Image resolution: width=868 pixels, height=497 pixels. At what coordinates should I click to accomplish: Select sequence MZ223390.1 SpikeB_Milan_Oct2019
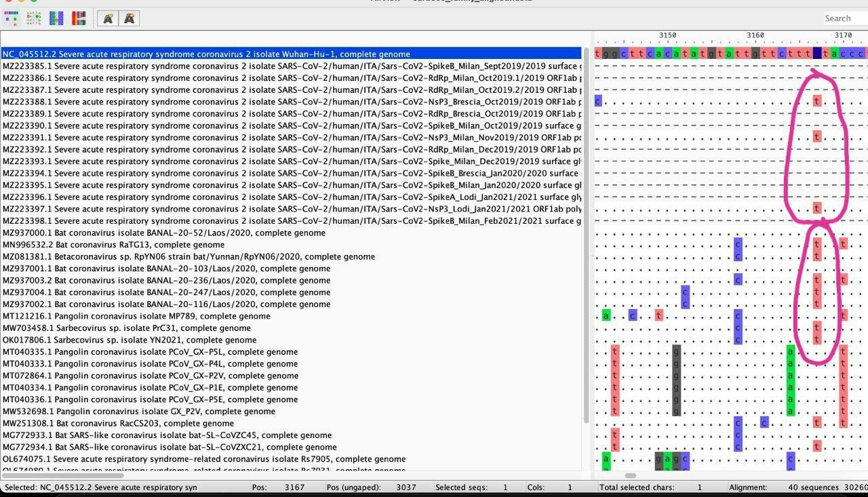tap(291, 125)
